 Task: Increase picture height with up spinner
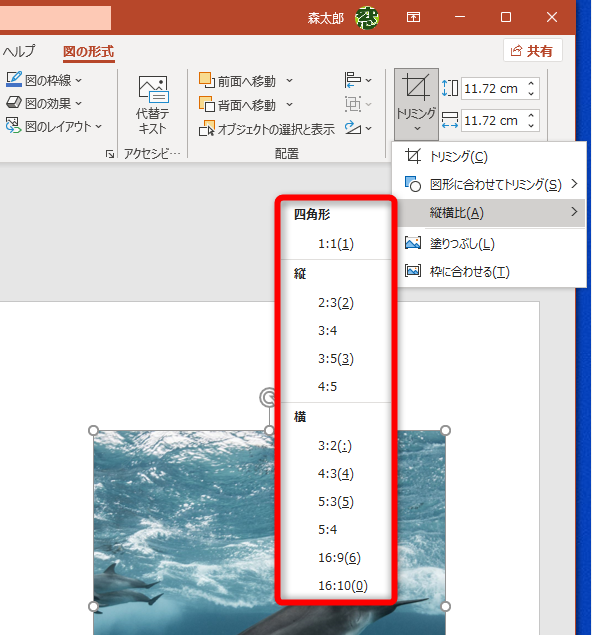click(531, 83)
